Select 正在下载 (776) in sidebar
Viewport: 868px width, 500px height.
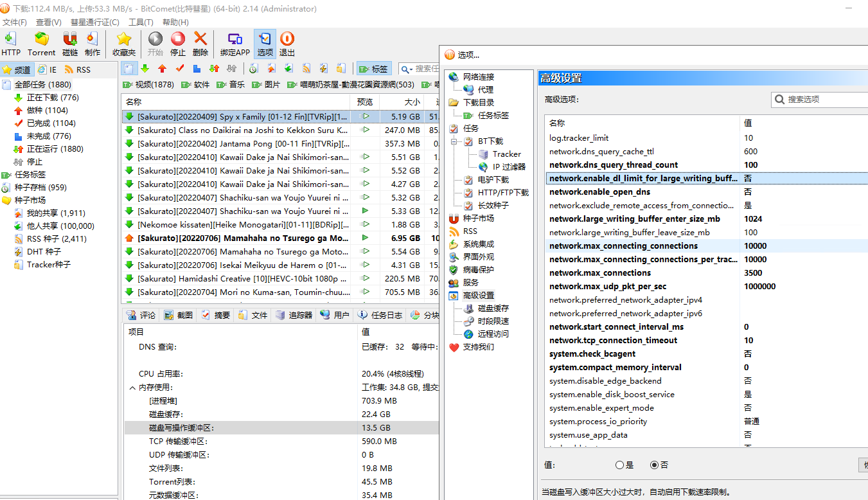tap(53, 98)
